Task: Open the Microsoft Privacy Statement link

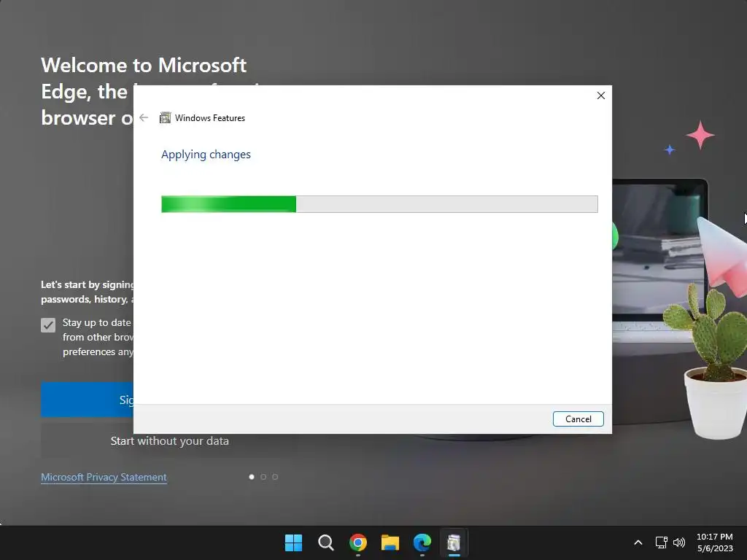Action: pyautogui.click(x=104, y=477)
